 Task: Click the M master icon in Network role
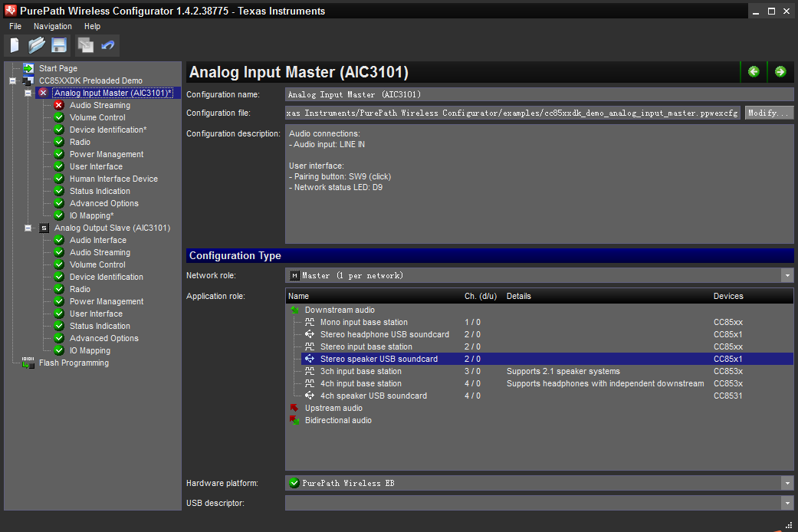point(294,275)
